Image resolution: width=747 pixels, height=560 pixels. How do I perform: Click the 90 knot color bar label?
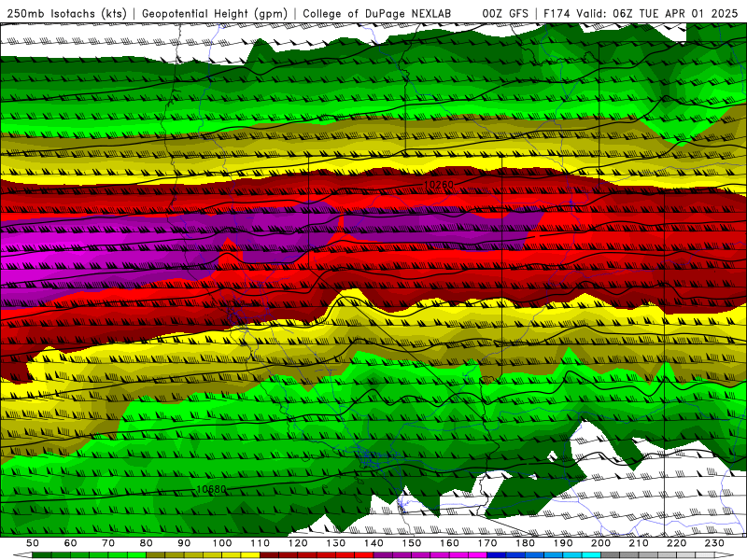184,543
